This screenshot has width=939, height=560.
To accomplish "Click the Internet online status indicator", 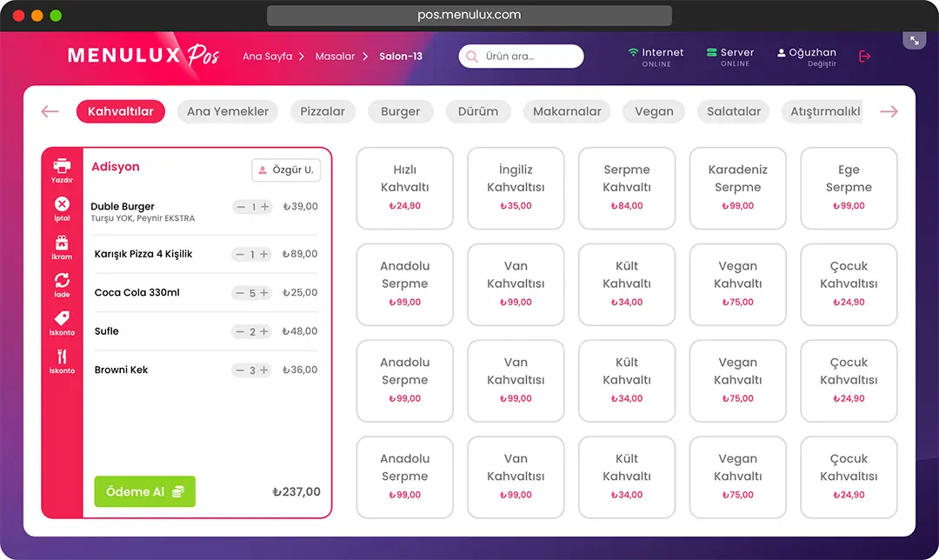I will tap(656, 57).
